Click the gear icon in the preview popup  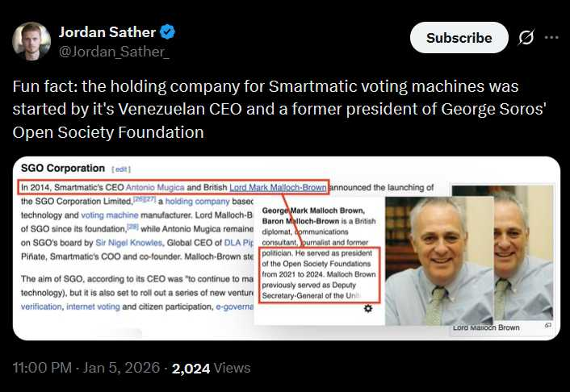(x=368, y=309)
